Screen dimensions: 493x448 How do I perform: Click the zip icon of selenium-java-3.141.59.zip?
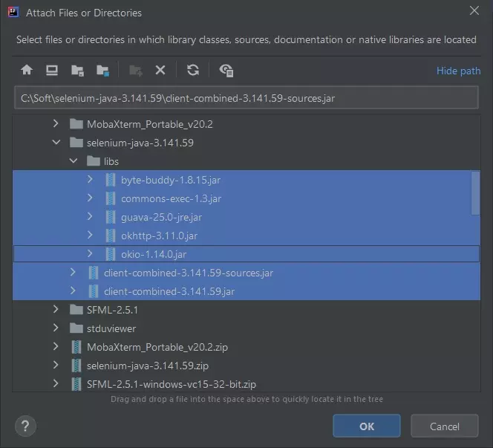pyautogui.click(x=76, y=366)
